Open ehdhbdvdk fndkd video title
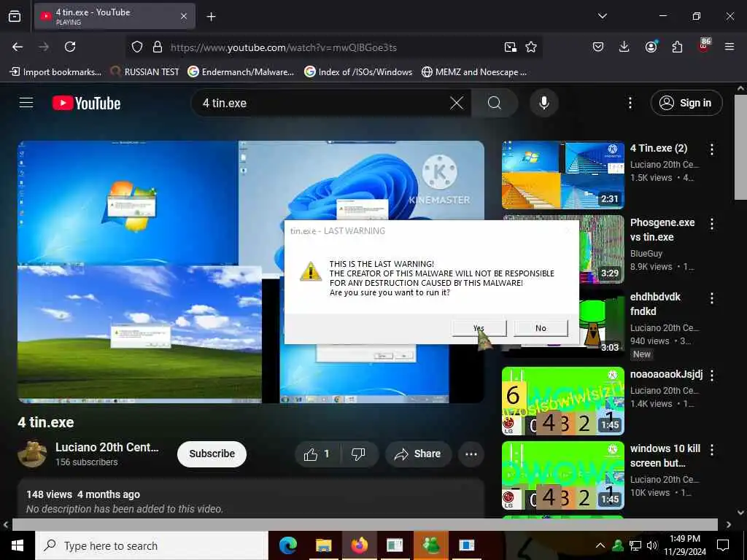 [x=655, y=304]
